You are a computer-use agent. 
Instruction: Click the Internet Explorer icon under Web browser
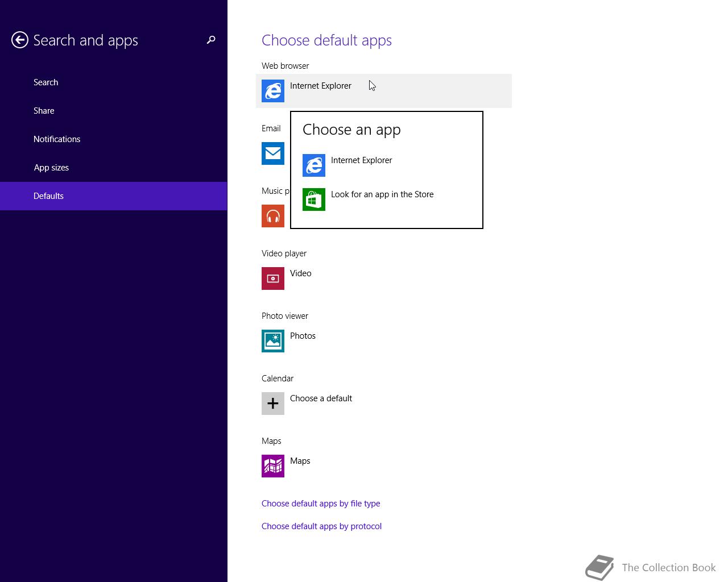point(273,91)
